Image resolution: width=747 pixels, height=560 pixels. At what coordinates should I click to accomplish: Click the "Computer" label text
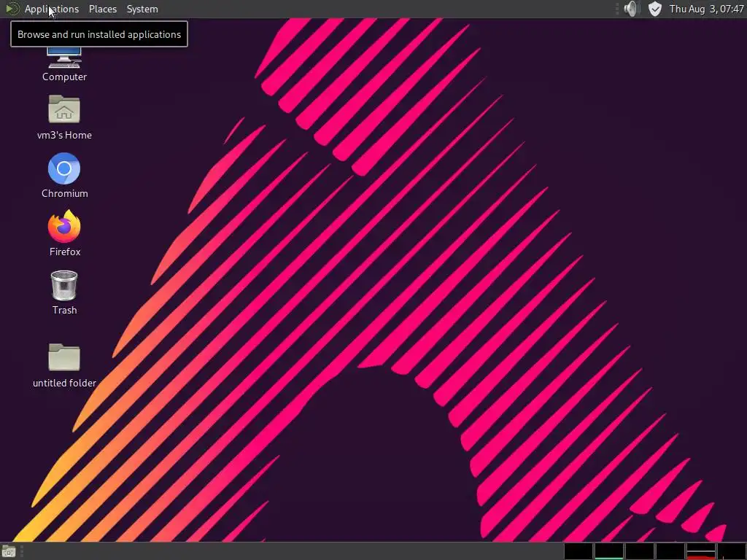tap(64, 77)
